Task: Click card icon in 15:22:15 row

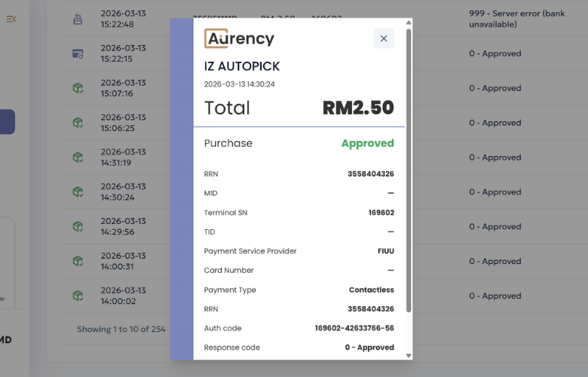Action: click(x=78, y=54)
